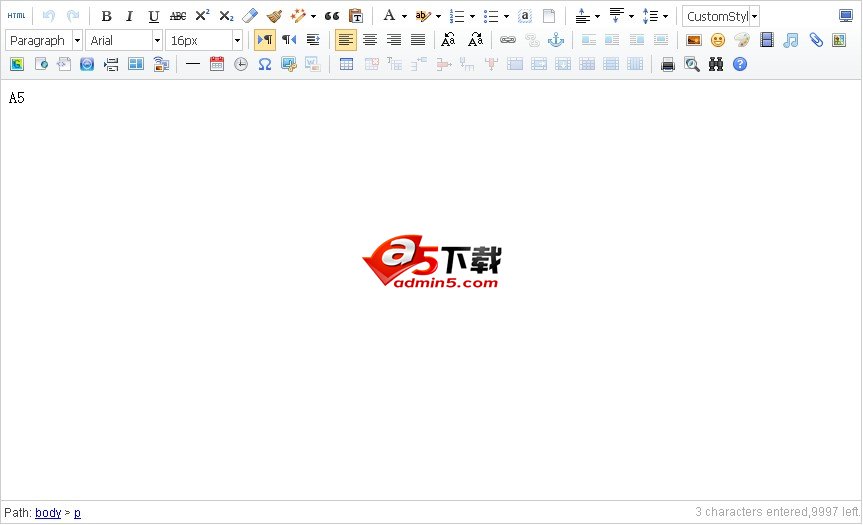
Task: Increase indent of paragraph
Action: tap(313, 40)
